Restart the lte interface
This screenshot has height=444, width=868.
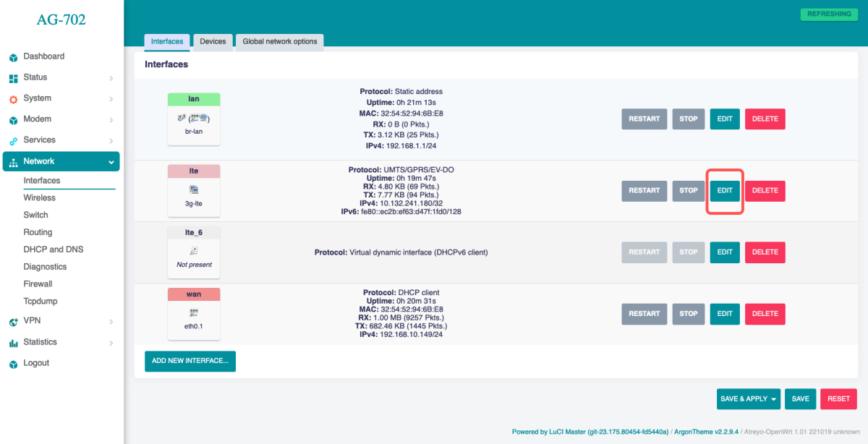pyautogui.click(x=644, y=191)
